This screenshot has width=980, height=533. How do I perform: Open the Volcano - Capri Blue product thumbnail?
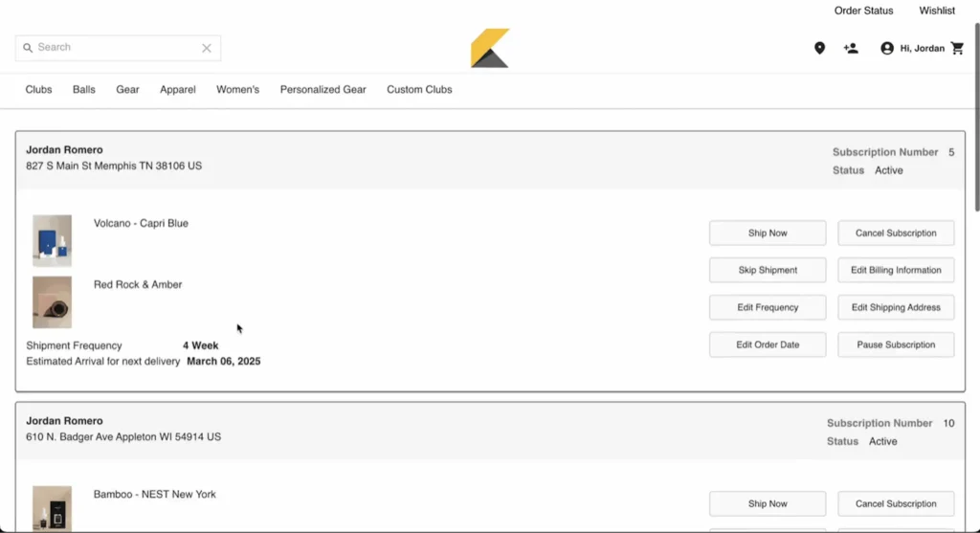[x=52, y=240]
